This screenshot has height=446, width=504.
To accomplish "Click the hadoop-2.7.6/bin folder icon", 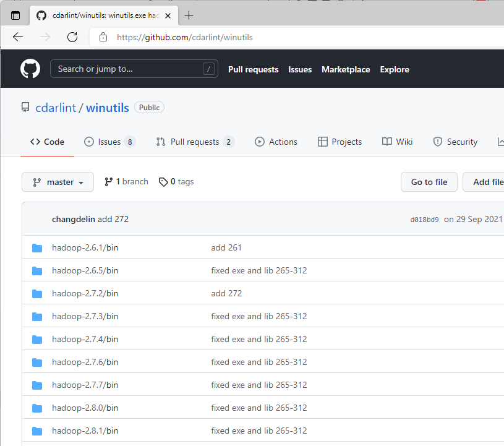I will [37, 362].
